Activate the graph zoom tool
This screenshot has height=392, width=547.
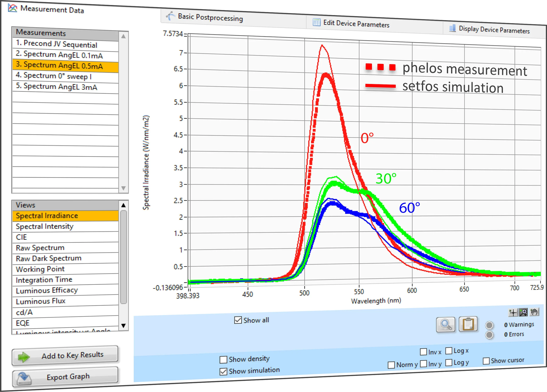[523, 312]
